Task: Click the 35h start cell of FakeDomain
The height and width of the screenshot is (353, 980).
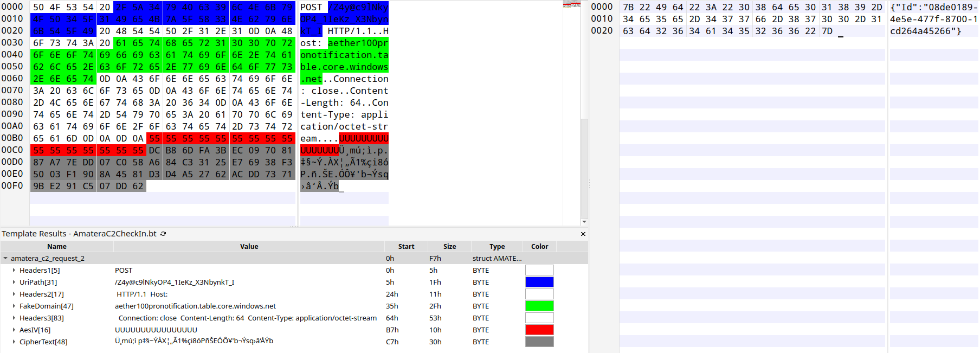Action: pos(392,306)
